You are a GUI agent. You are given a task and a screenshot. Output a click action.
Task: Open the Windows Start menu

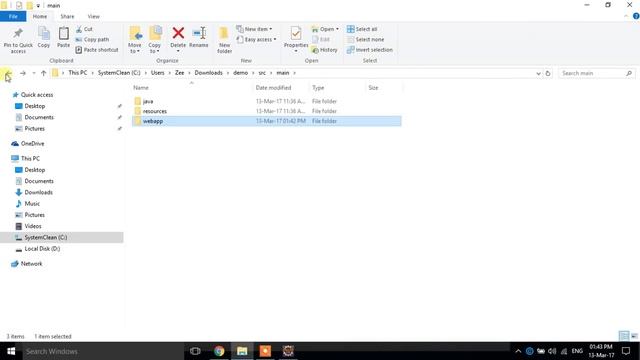(x=11, y=351)
